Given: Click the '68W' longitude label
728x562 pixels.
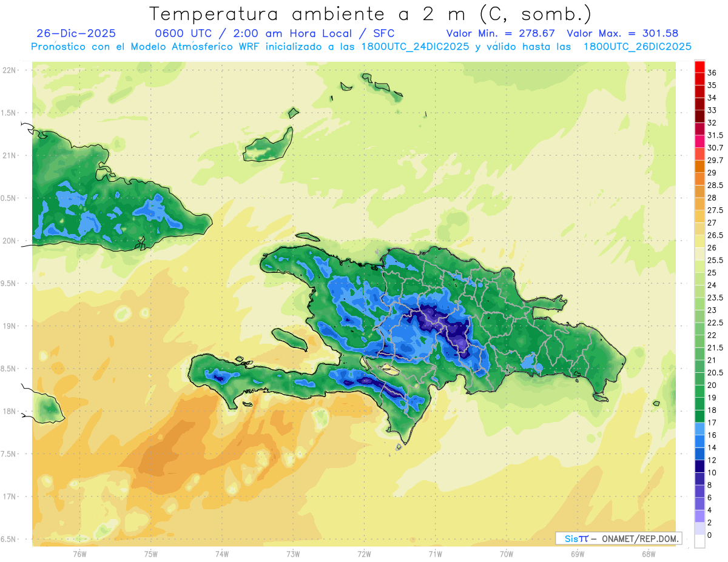Looking at the screenshot, I should (648, 554).
